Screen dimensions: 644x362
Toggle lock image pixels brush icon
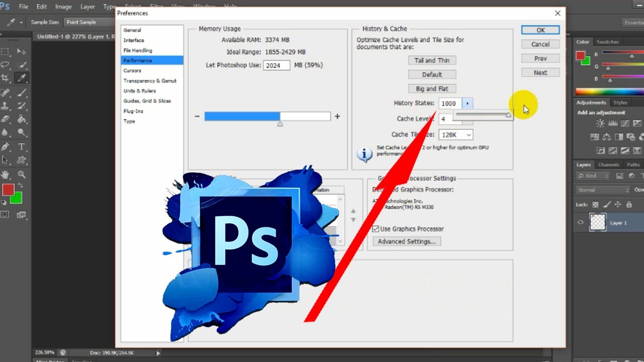coord(607,205)
